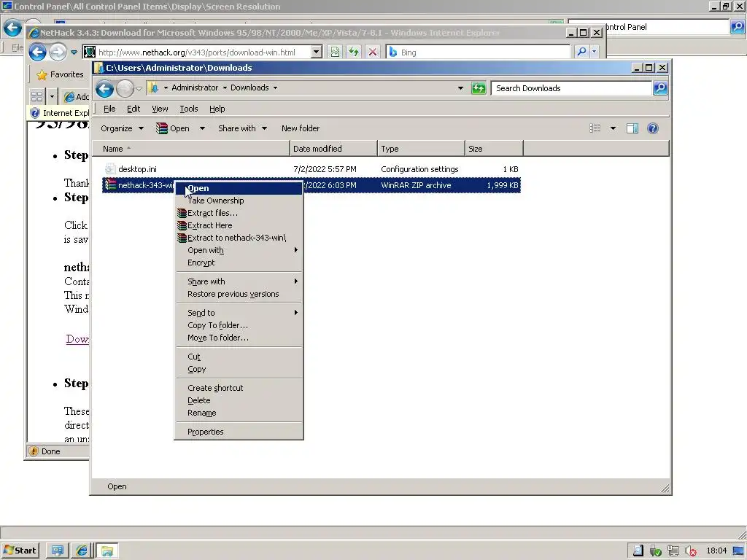Click IE stop button with red X

(x=373, y=52)
